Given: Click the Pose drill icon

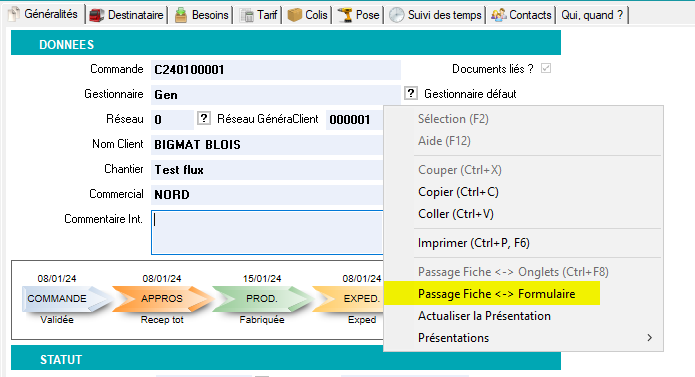Looking at the screenshot, I should click(x=345, y=15).
